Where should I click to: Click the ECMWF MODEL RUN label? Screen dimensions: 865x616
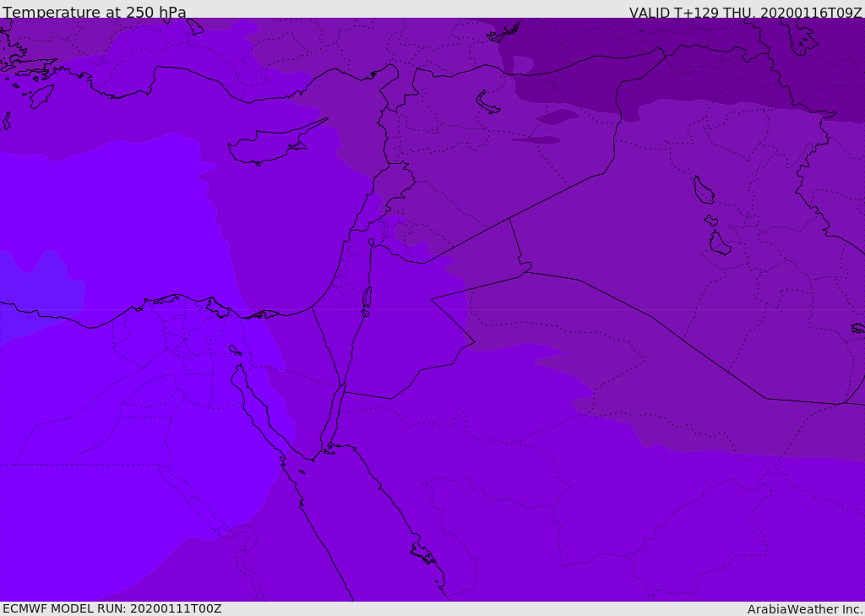pyautogui.click(x=112, y=608)
